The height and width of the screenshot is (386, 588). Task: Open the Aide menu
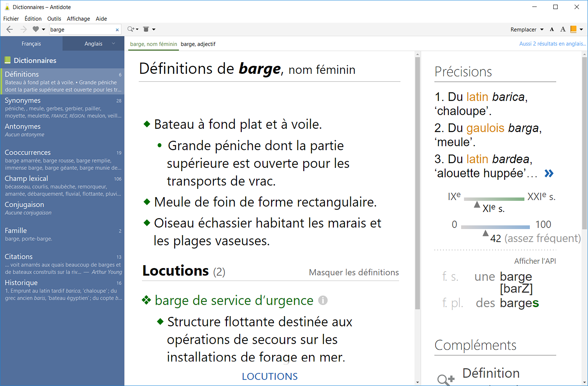point(101,19)
